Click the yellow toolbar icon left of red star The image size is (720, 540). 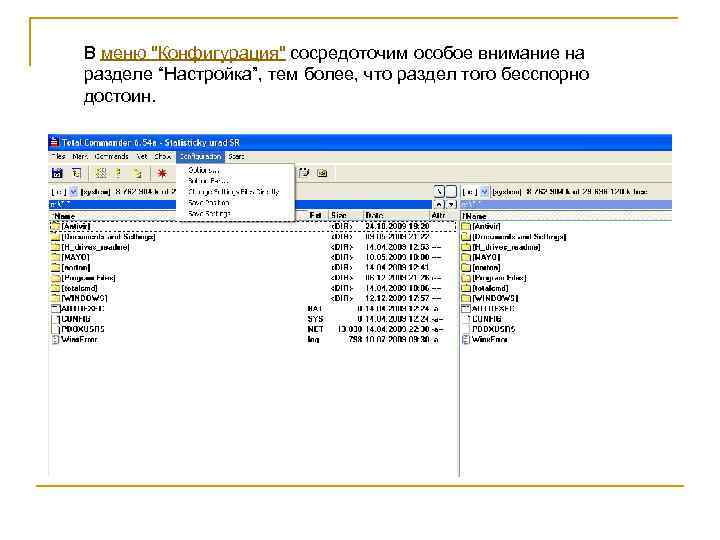click(137, 173)
